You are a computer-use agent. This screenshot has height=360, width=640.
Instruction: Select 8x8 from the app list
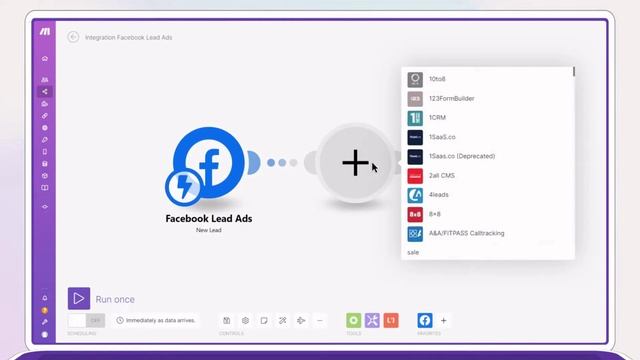[x=487, y=214]
